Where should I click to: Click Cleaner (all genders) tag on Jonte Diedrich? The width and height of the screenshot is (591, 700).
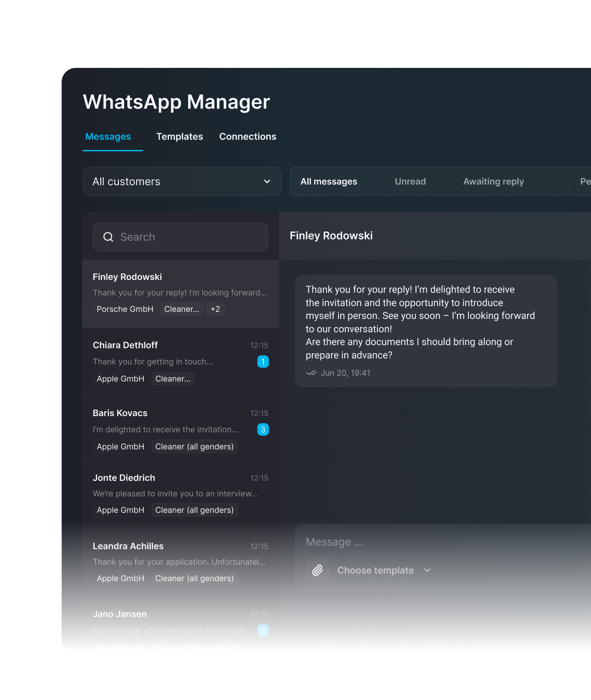tap(194, 510)
